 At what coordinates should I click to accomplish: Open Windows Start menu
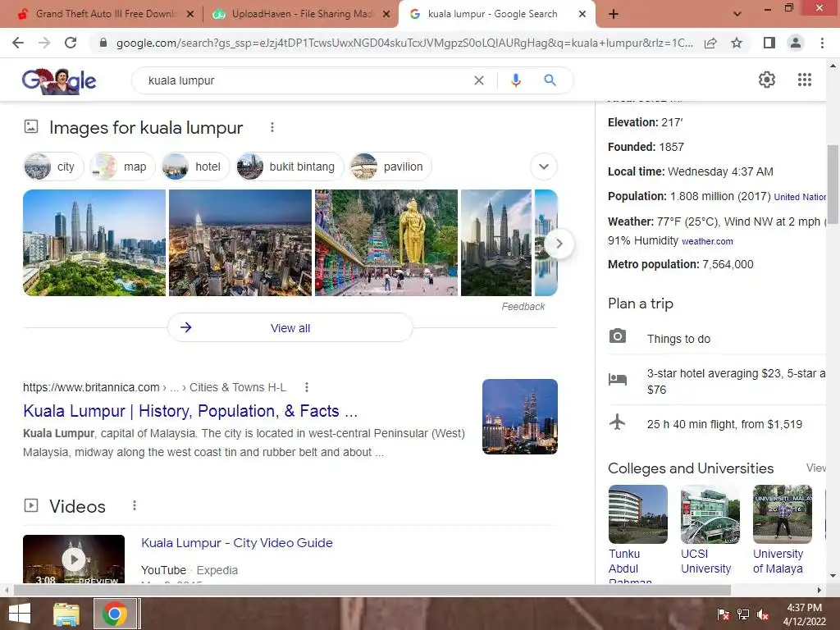click(x=20, y=614)
